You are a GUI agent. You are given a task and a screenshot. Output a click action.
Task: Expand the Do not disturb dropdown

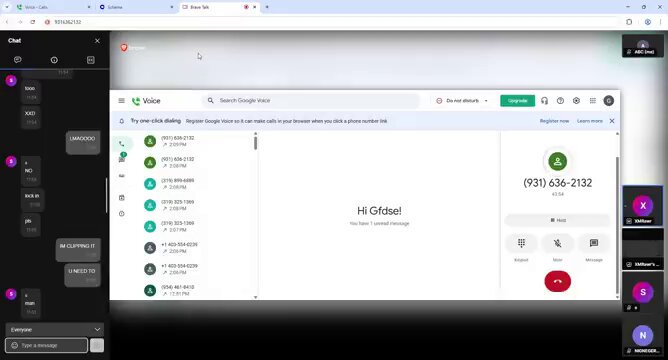point(486,101)
